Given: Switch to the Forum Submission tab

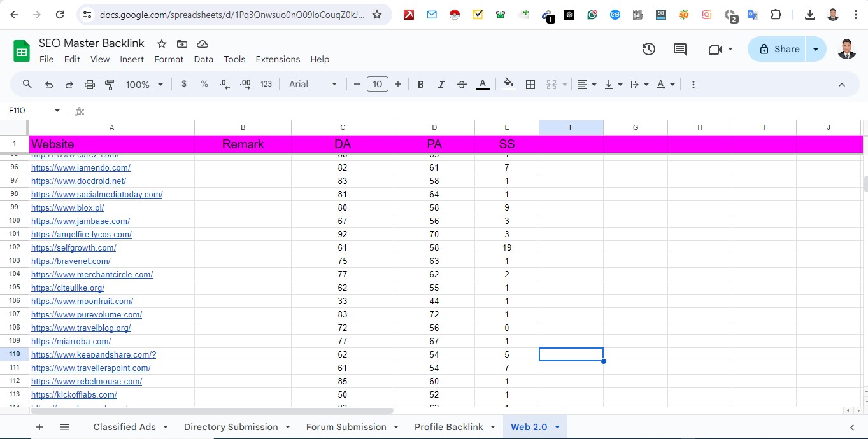Looking at the screenshot, I should tap(346, 427).
